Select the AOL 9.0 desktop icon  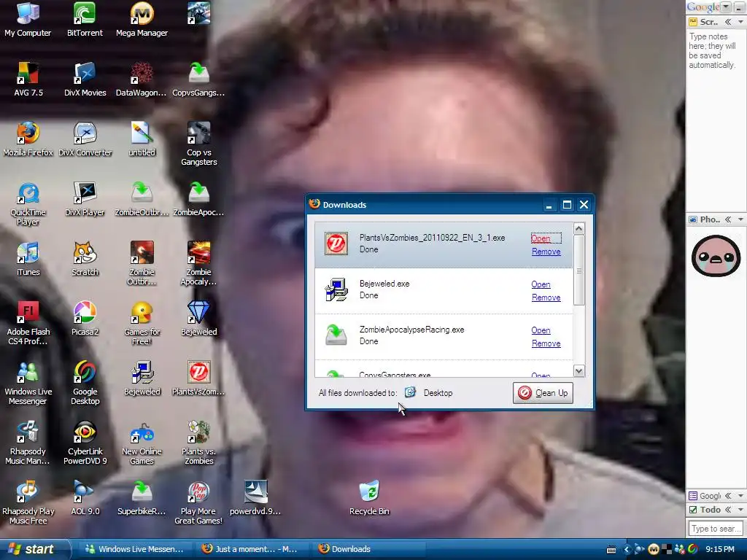85,498
